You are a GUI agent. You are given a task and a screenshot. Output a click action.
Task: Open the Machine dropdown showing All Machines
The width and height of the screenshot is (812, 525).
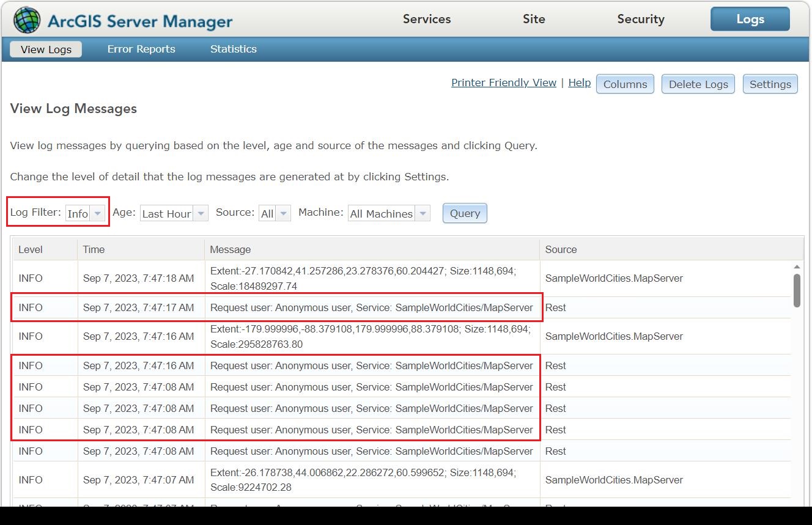tap(423, 213)
